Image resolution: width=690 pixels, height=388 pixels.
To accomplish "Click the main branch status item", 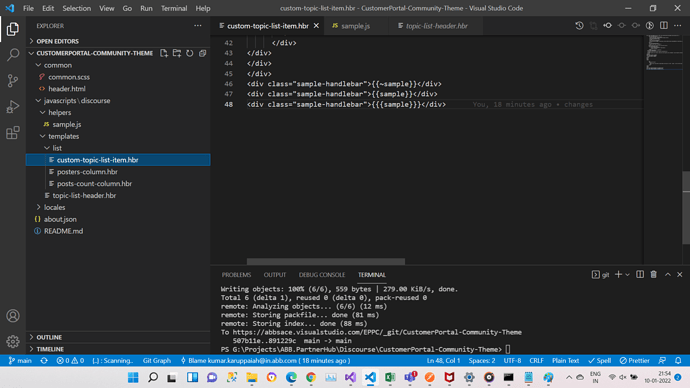I will coord(20,361).
